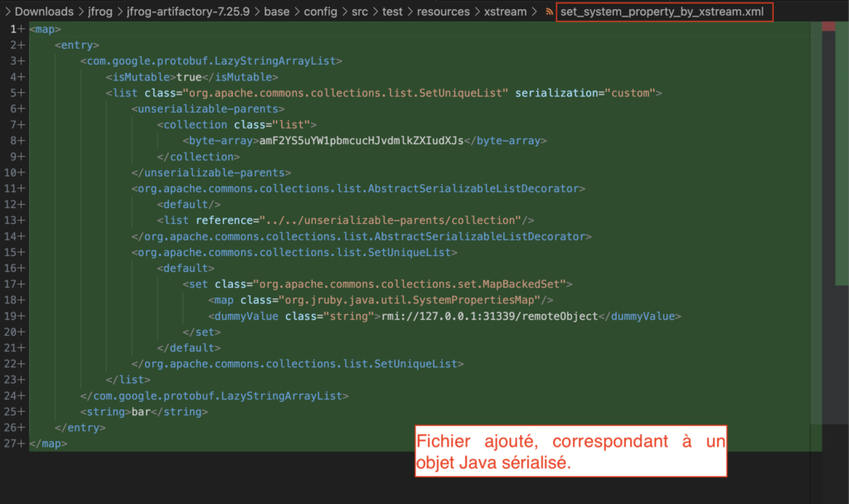Click "org.jruby.java.util.SystemPropertiesMap" class value
This screenshot has width=849, height=504.
click(x=410, y=300)
